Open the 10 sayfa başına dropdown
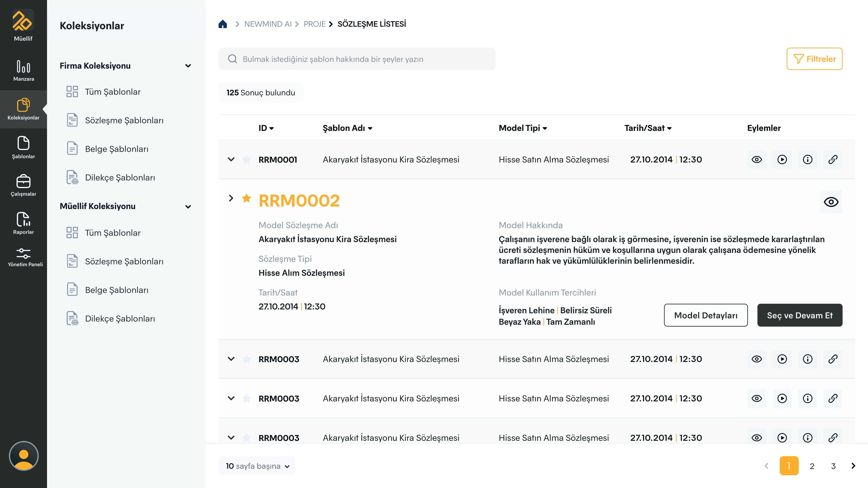This screenshot has height=488, width=868. (257, 466)
